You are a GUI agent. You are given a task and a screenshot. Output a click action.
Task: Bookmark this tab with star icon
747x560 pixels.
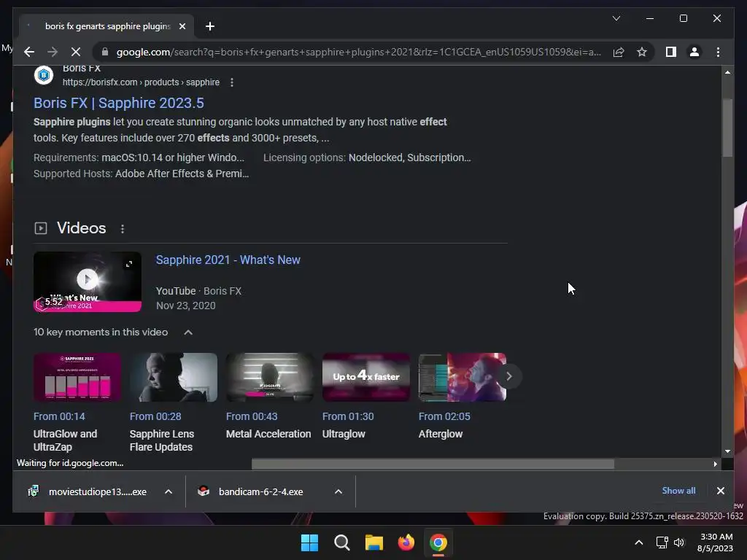pos(642,52)
